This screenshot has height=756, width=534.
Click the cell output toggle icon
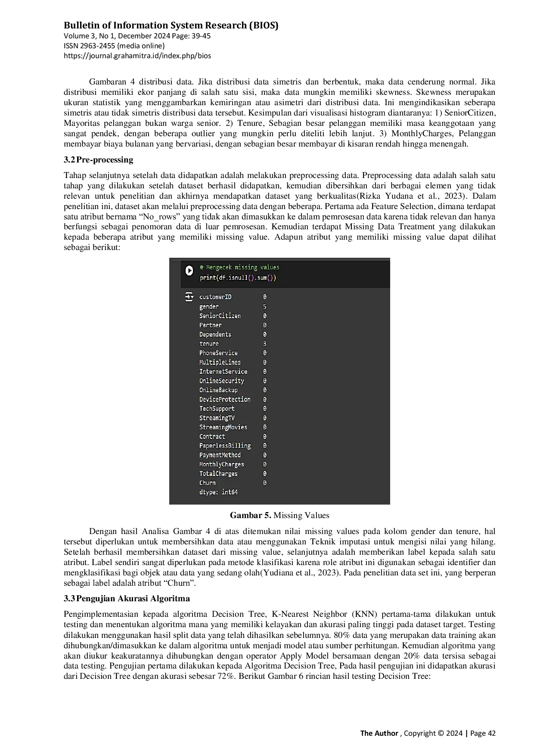coord(189,297)
